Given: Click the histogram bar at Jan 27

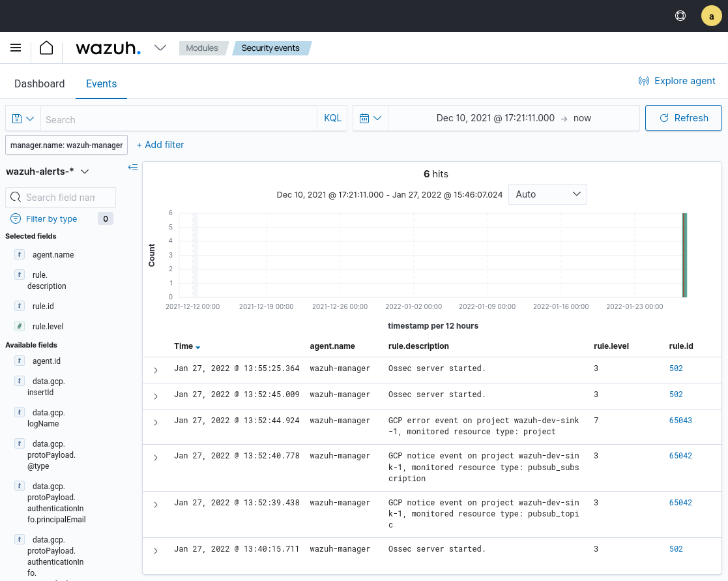Looking at the screenshot, I should coord(684,255).
